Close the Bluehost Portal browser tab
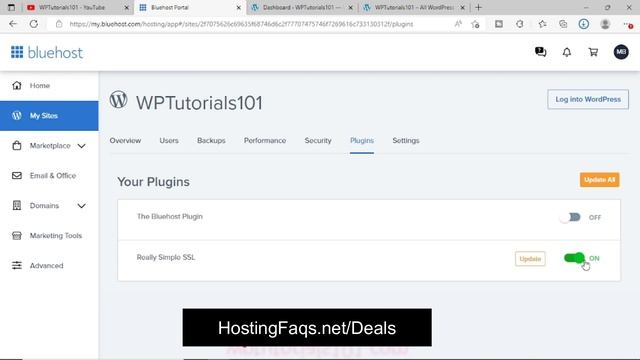Viewport: 640px width, 360px height. click(239, 7)
